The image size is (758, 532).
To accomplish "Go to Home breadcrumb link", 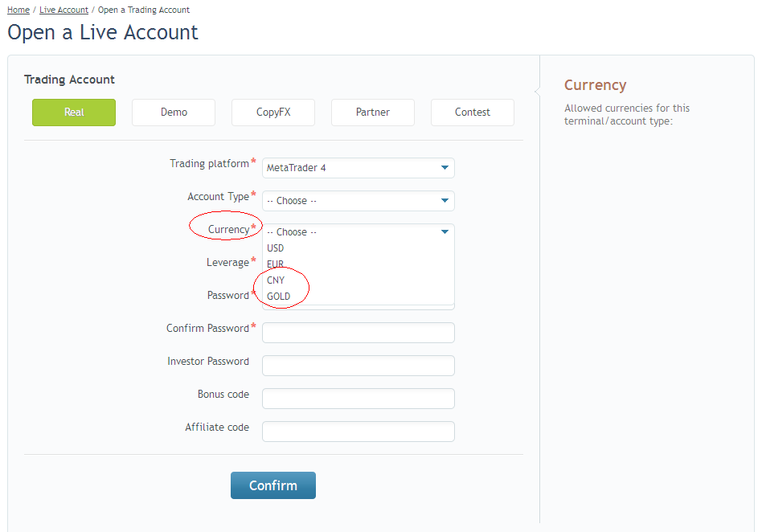I will pos(18,10).
